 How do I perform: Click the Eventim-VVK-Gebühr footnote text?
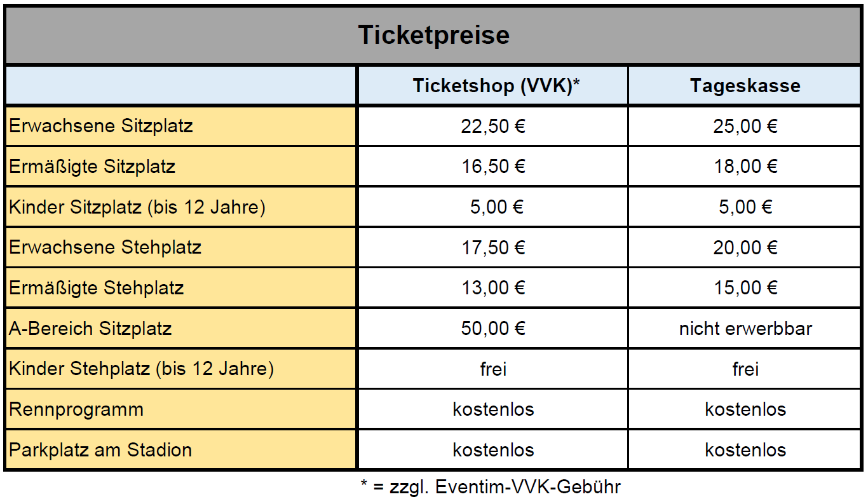pos(490,487)
